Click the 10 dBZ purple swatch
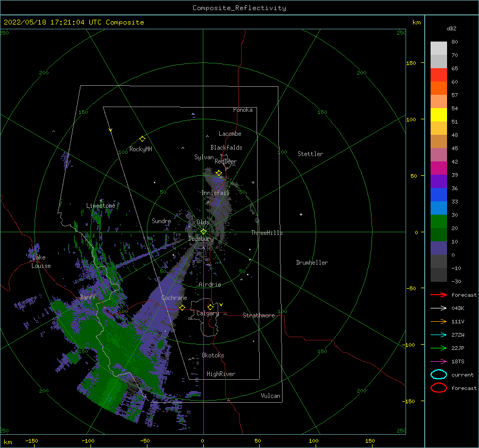The height and width of the screenshot is (448, 479). click(439, 248)
